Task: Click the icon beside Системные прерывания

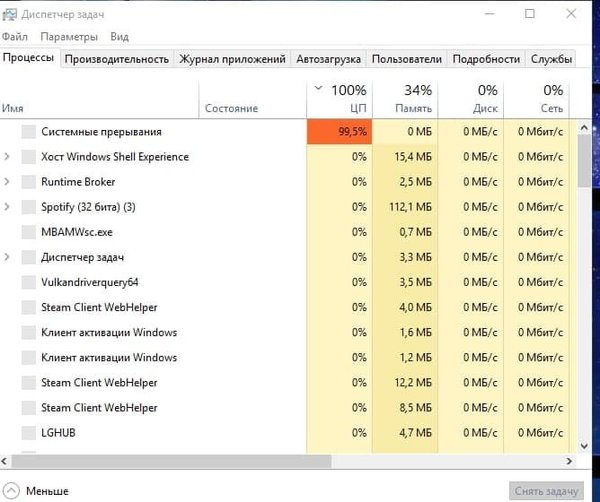Action: point(28,132)
